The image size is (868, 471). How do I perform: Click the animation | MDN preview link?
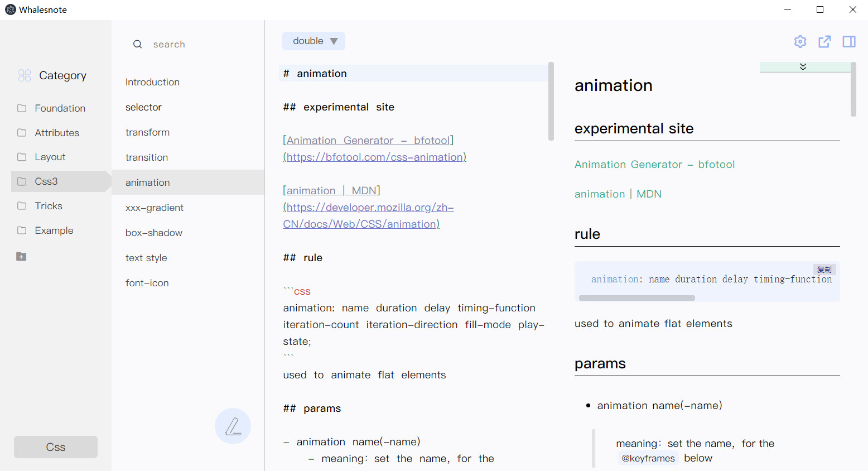(618, 194)
